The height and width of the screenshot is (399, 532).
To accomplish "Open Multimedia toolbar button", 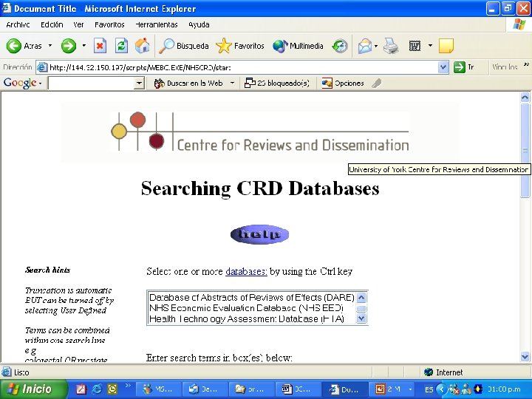I will [298, 46].
